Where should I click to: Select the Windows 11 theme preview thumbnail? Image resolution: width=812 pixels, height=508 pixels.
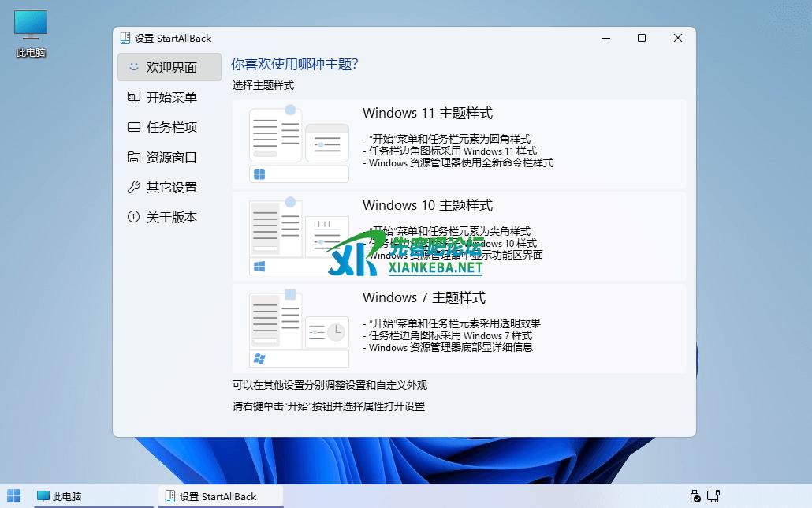click(x=299, y=144)
